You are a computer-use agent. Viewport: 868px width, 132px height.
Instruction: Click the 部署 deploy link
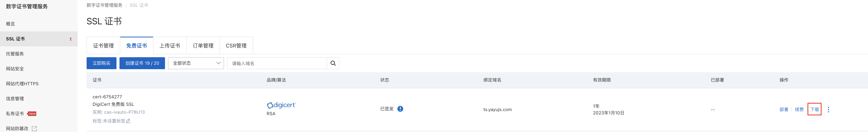[784, 109]
